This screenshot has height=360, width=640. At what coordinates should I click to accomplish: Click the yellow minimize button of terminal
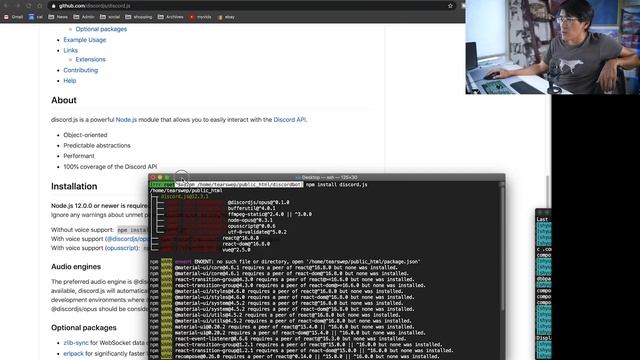tap(160, 178)
